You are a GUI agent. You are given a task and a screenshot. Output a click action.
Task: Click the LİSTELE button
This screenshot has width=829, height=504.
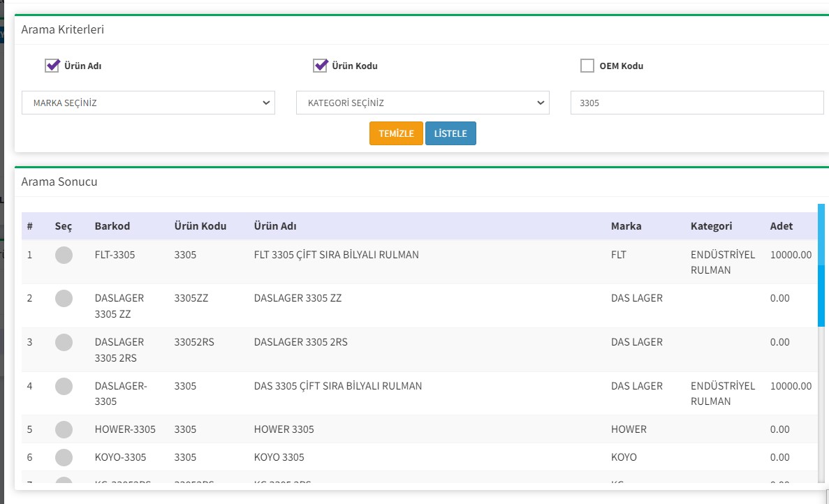(450, 133)
